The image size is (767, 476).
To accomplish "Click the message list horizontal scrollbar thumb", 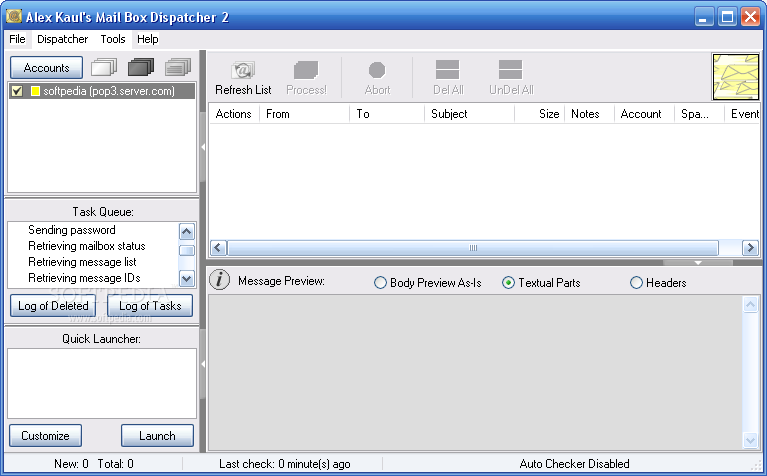I will (473, 248).
